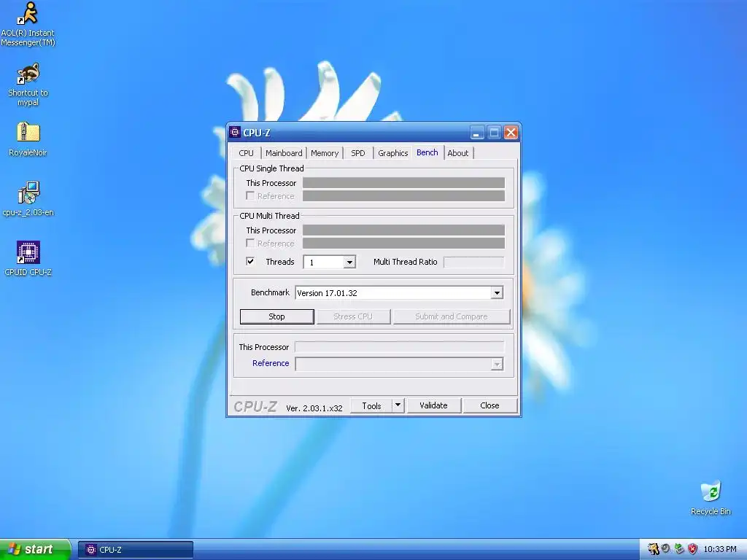Viewport: 747px width, 560px height.
Task: Switch to the Mainboard tab
Action: pos(284,153)
